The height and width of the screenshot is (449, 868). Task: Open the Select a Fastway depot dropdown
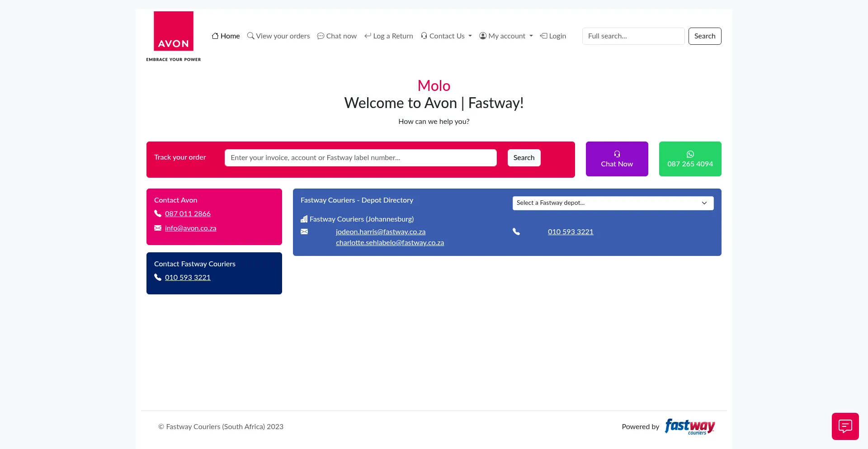click(x=613, y=203)
